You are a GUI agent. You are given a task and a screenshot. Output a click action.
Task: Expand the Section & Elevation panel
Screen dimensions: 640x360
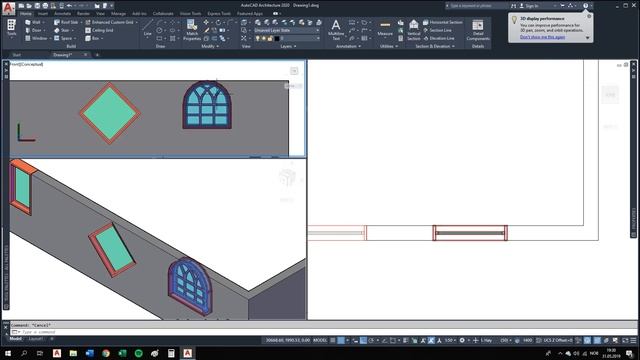coord(435,47)
